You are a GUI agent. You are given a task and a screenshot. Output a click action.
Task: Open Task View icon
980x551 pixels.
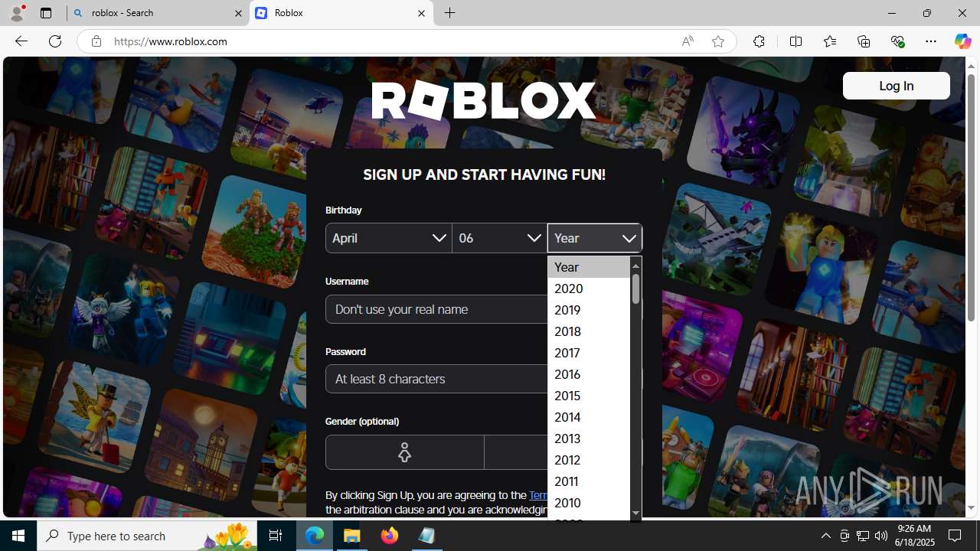pos(276,536)
